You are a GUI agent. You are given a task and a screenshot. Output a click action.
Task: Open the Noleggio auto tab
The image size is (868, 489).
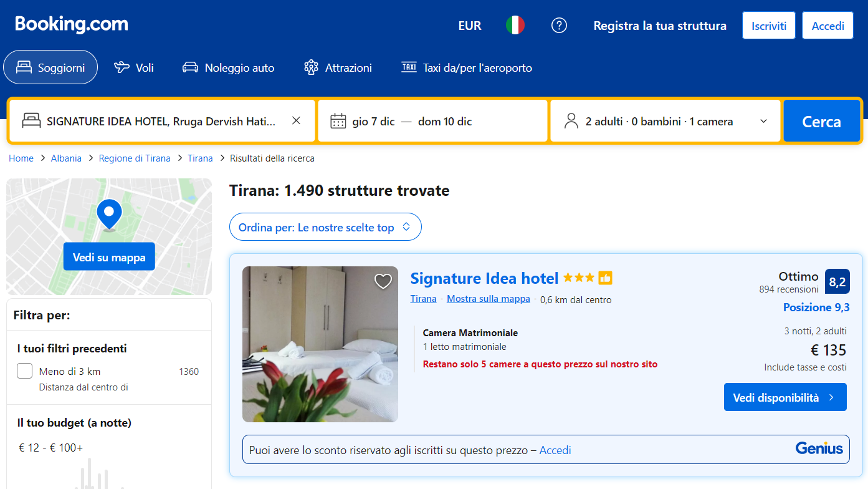pos(228,67)
